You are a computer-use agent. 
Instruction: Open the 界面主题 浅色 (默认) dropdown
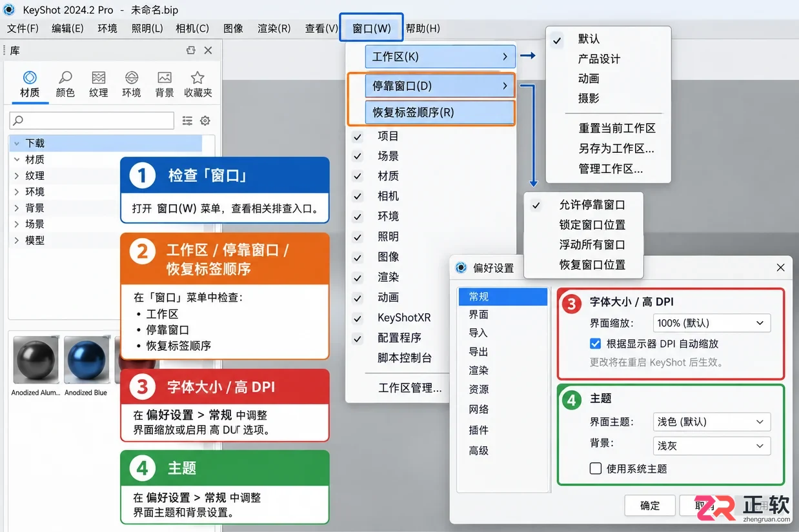click(x=712, y=422)
